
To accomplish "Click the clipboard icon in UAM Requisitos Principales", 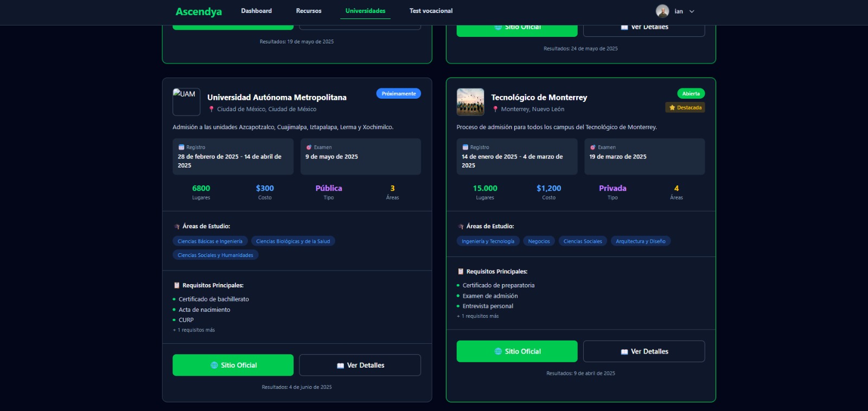I will tap(176, 285).
